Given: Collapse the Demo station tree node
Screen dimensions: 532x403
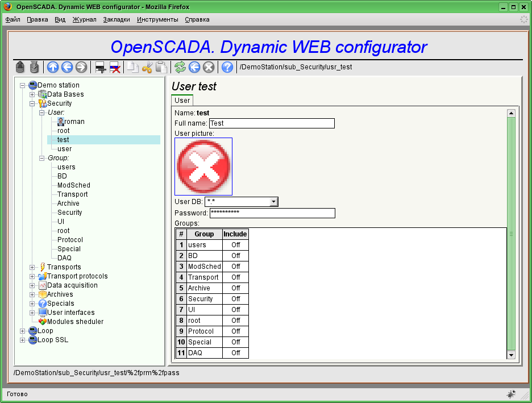Looking at the screenshot, I should click(22, 85).
